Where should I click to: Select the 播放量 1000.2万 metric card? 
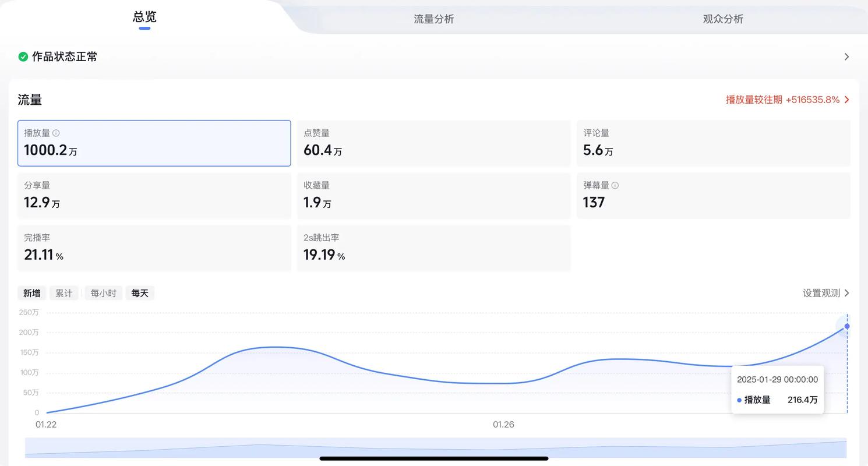(x=154, y=143)
